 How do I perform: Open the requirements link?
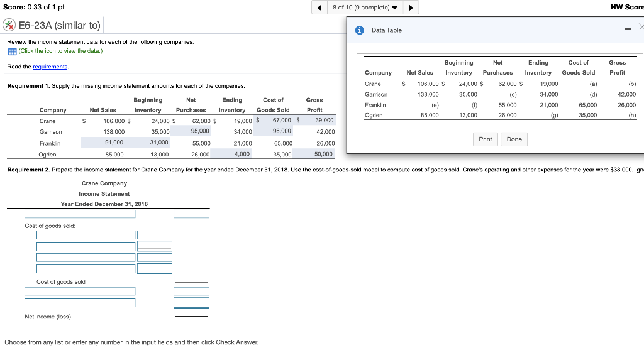pos(52,67)
